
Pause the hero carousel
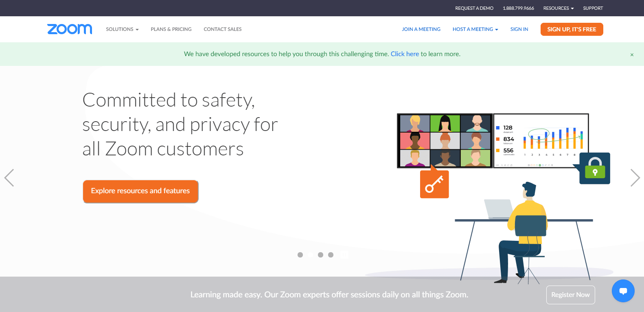tap(344, 255)
